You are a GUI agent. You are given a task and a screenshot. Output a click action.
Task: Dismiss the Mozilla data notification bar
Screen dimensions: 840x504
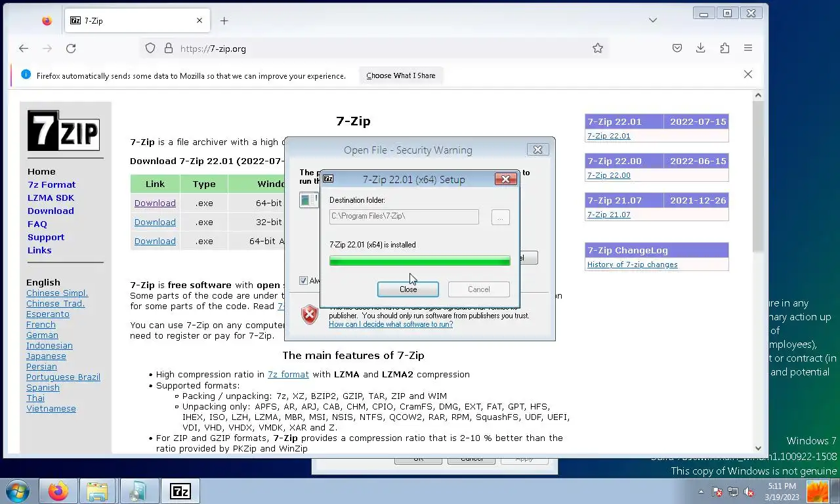pyautogui.click(x=748, y=74)
